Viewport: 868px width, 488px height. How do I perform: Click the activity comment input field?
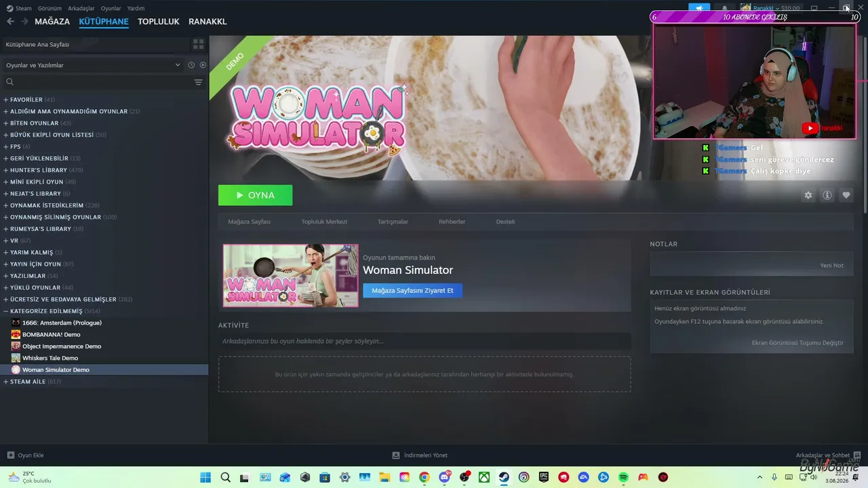coord(425,341)
